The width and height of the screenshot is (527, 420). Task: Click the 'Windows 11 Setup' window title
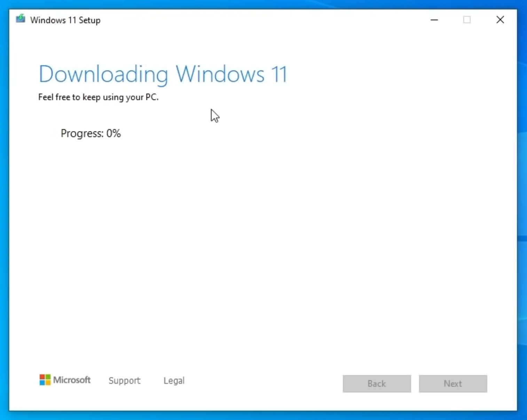65,20
